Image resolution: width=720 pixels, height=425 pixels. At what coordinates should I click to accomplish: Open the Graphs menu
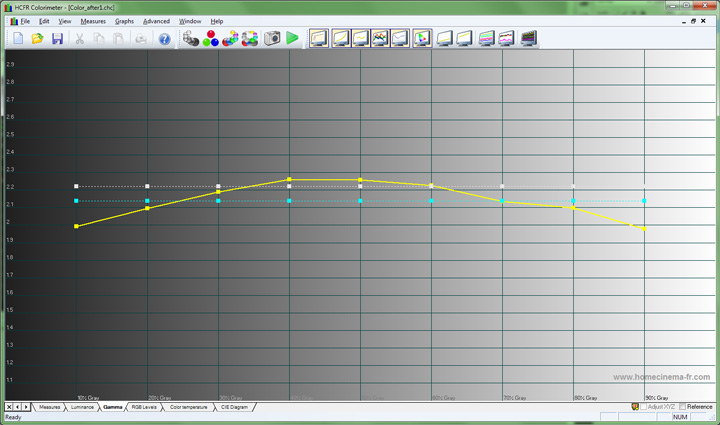124,21
